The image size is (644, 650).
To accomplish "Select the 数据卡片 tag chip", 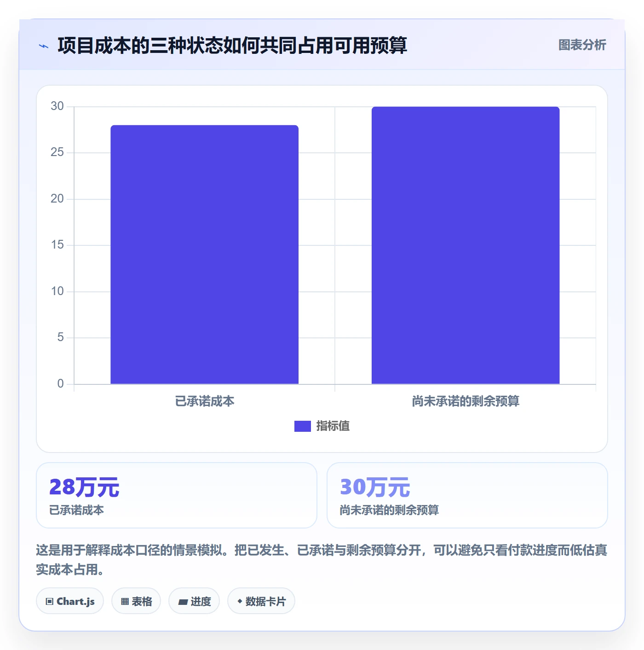I will [x=261, y=601].
